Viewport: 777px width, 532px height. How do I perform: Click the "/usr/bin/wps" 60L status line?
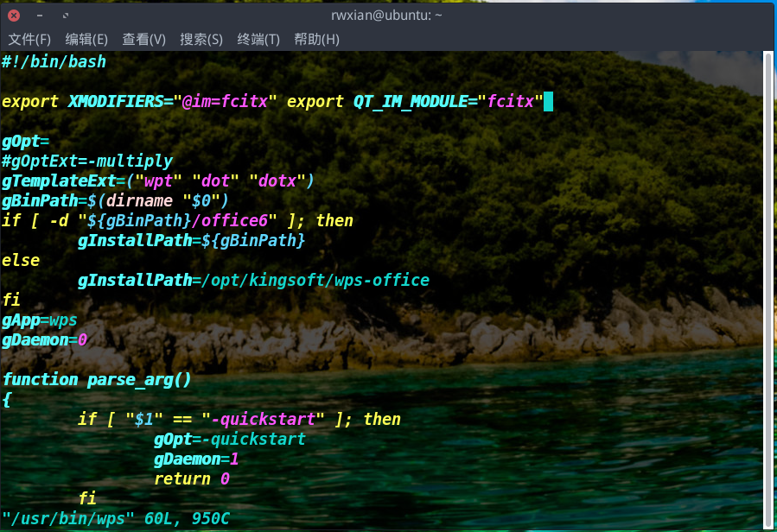coord(116,519)
